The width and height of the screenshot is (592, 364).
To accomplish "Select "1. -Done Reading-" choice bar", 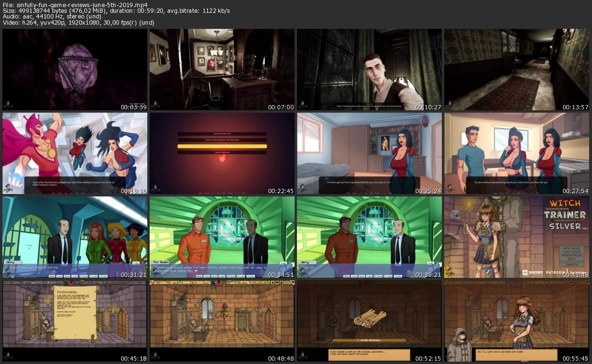I will [369, 340].
